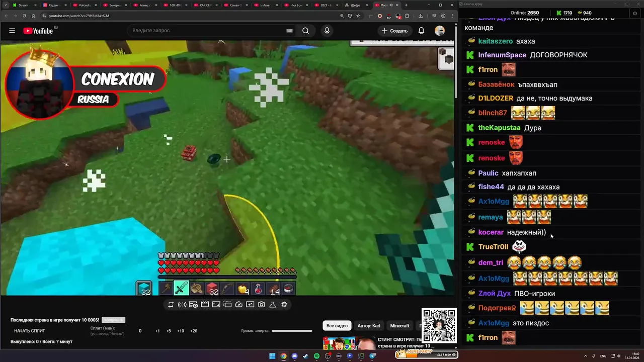The height and width of the screenshot is (362, 644).
Task: Click chat username 'D1LDOZER'
Action: 496,98
